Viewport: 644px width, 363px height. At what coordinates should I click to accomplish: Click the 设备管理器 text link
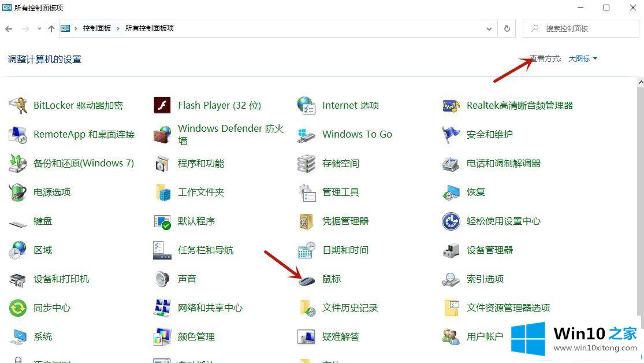point(490,250)
